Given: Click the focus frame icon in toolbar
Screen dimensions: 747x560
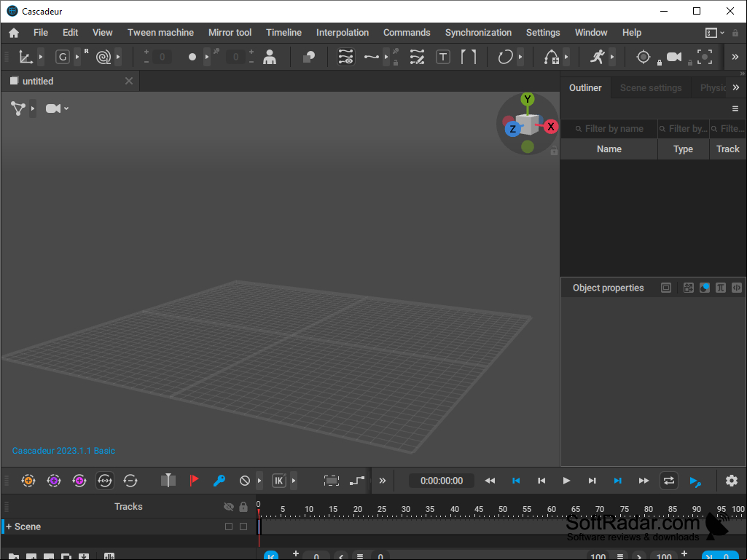Looking at the screenshot, I should pos(705,57).
